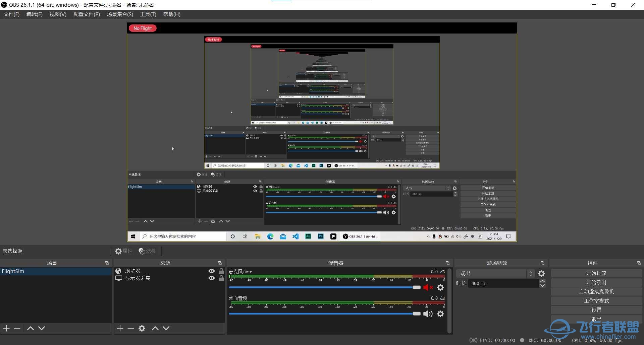Open Windows Start menu in preview
Viewport: 644px width, 345px height.
pos(133,236)
